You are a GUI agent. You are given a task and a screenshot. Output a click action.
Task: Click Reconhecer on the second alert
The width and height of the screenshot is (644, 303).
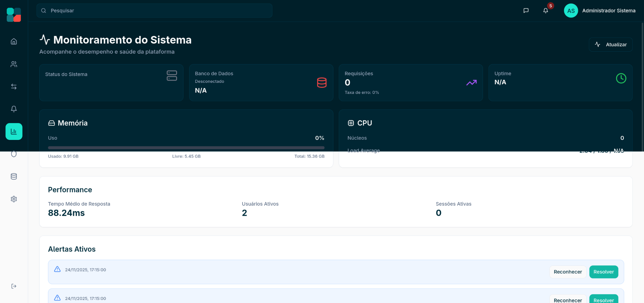(x=568, y=300)
